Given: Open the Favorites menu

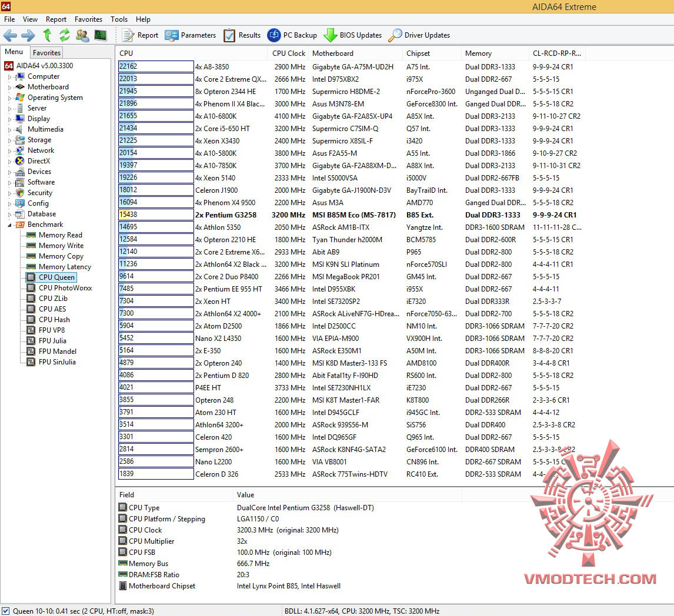Looking at the screenshot, I should pyautogui.click(x=89, y=19).
